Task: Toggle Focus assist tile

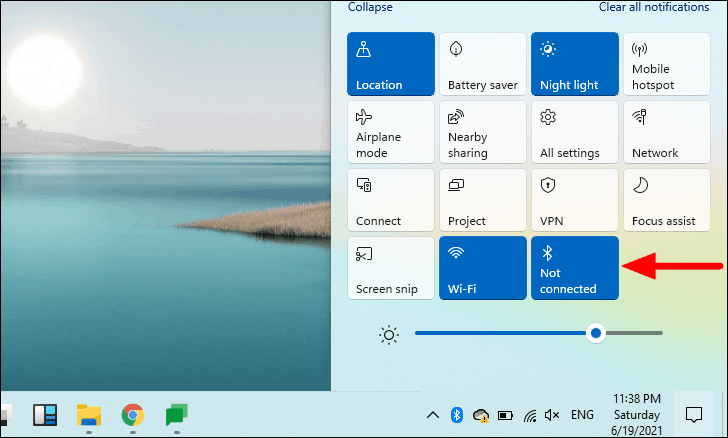Action: click(667, 200)
